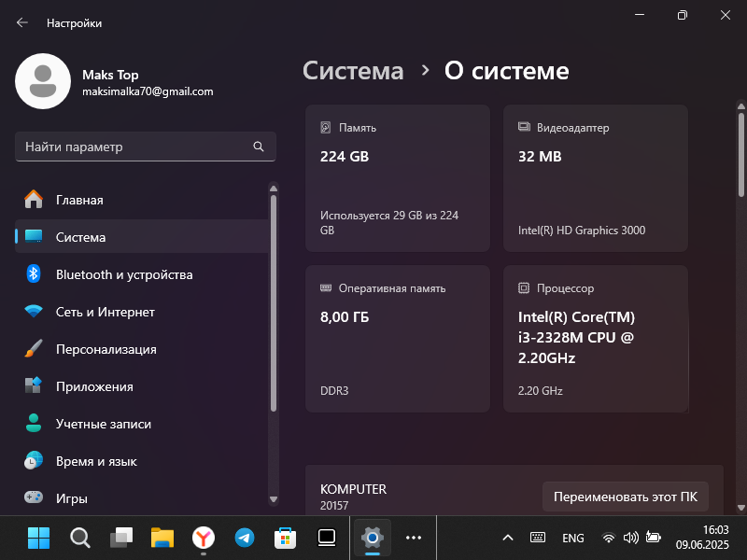This screenshot has width=747, height=560.
Task: Click sidebar scrollbar up arrow
Action: (274, 189)
